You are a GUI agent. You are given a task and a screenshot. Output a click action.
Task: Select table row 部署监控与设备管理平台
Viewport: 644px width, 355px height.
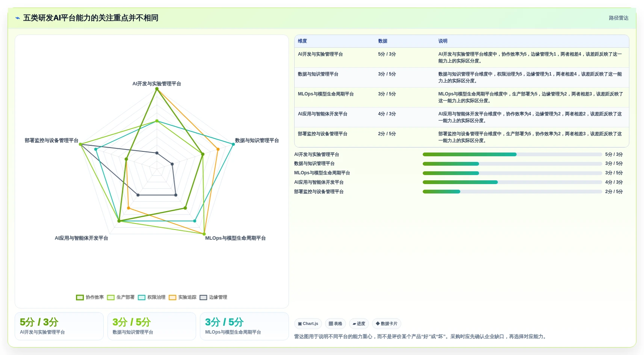coord(461,137)
